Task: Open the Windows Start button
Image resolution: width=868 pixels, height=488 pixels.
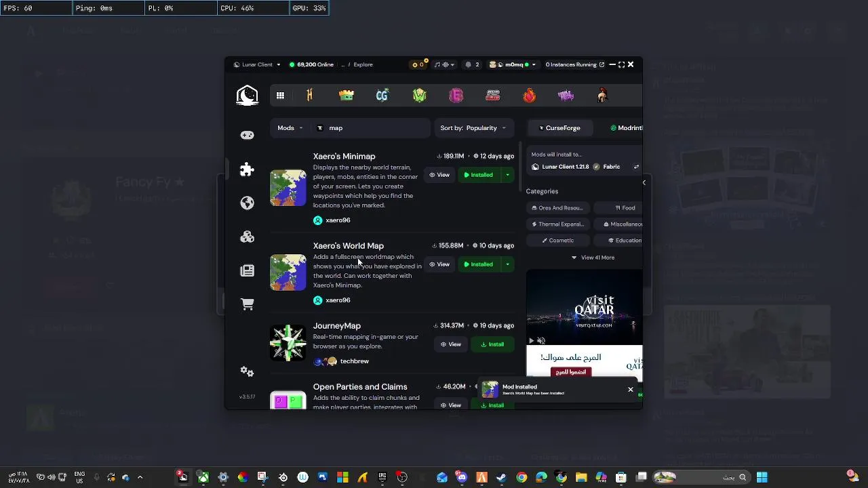Action: click(x=762, y=477)
